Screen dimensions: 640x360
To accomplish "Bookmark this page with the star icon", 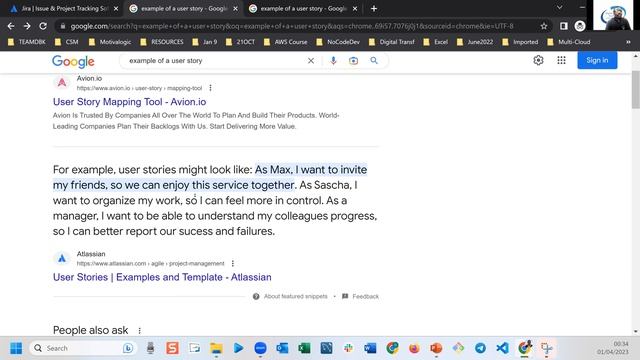I will click(x=544, y=26).
